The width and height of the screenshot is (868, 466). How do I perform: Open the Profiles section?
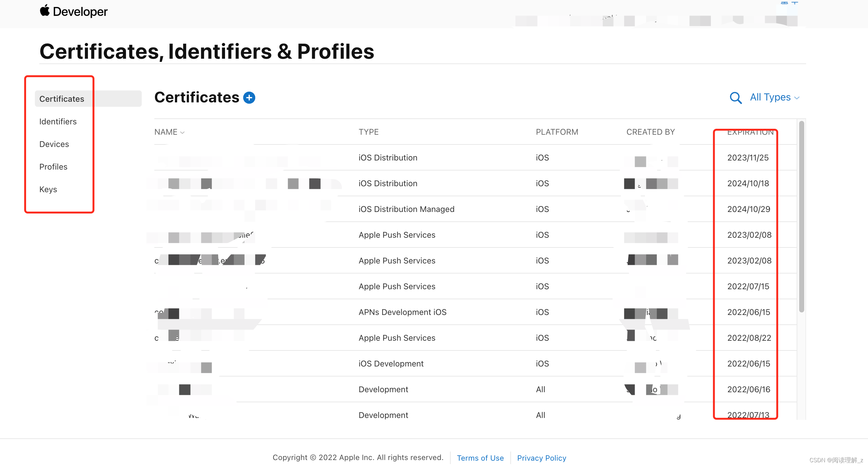pos(53,167)
